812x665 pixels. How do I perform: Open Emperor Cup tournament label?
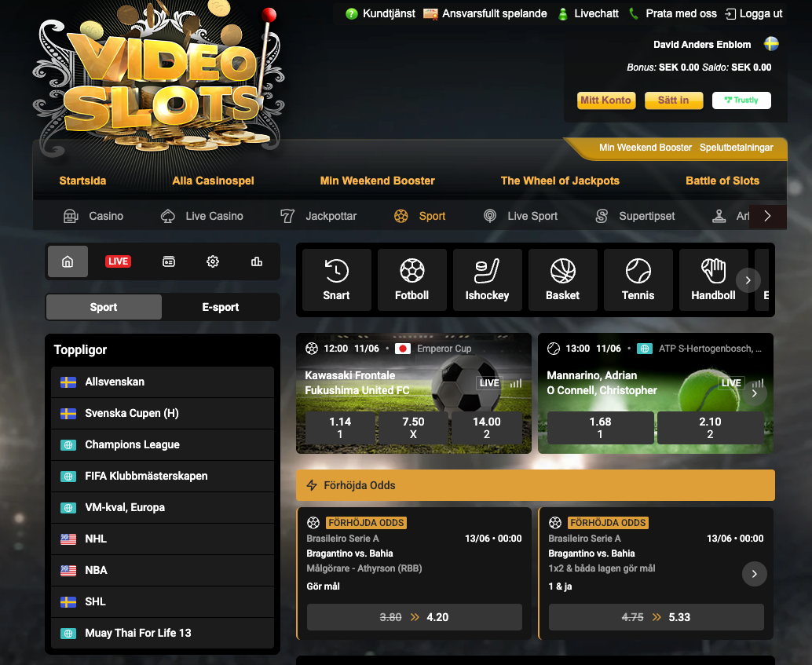(444, 349)
